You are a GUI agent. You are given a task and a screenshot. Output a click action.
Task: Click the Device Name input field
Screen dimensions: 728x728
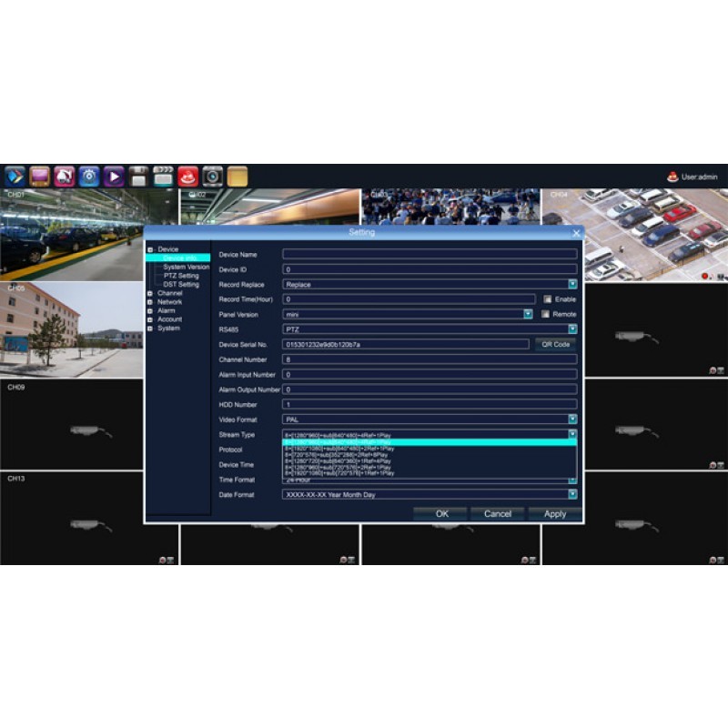pyautogui.click(x=429, y=255)
